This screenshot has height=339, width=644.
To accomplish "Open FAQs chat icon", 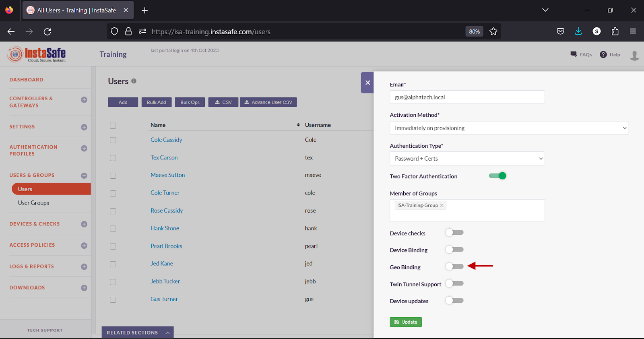I will [574, 54].
